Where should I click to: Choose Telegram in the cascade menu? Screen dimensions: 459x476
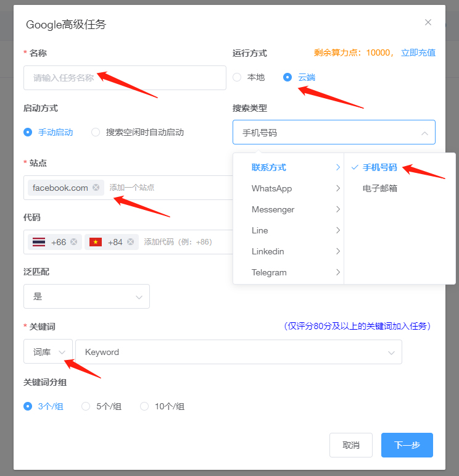[288, 272]
